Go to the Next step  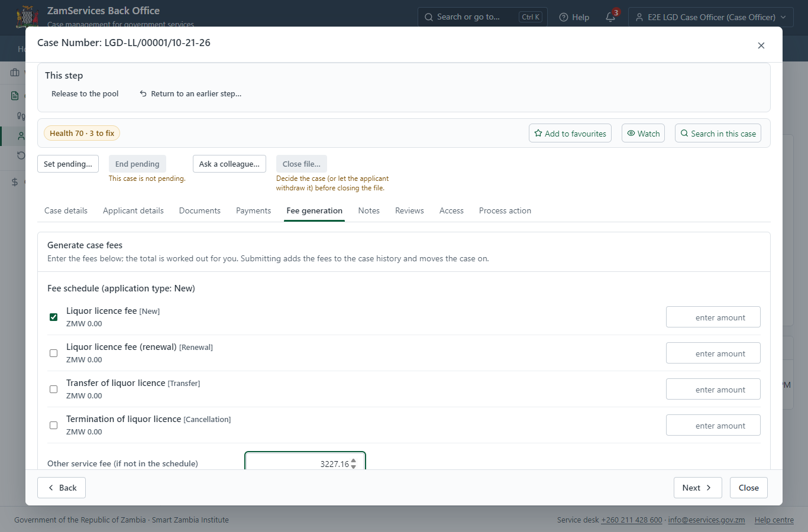point(698,488)
